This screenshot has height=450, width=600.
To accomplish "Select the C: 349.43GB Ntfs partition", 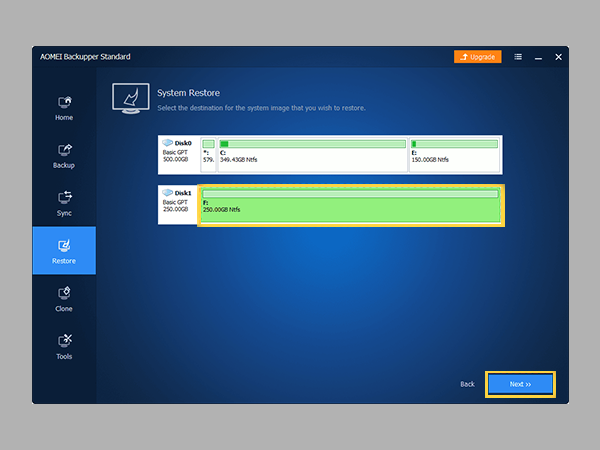I will coord(313,155).
